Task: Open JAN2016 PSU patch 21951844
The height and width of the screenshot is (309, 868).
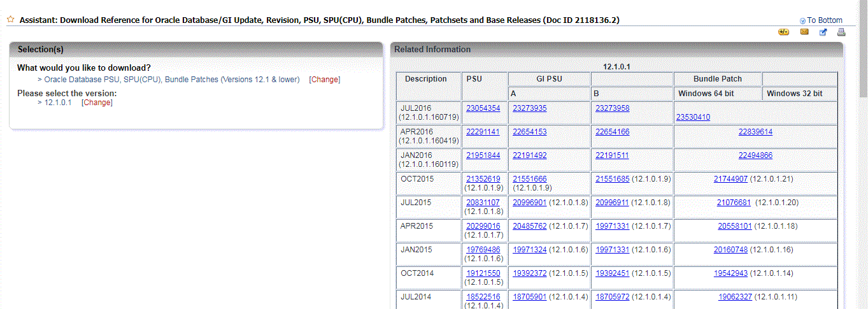Action: point(483,155)
